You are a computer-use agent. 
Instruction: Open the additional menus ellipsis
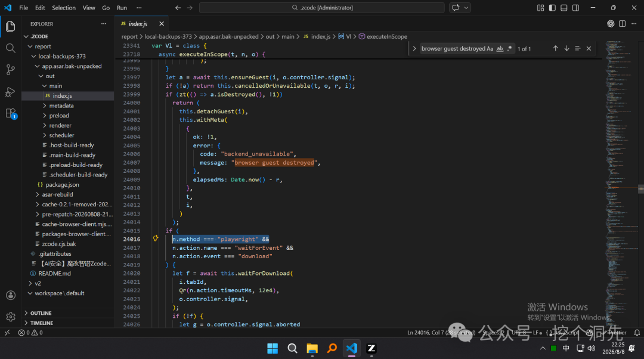(x=139, y=8)
